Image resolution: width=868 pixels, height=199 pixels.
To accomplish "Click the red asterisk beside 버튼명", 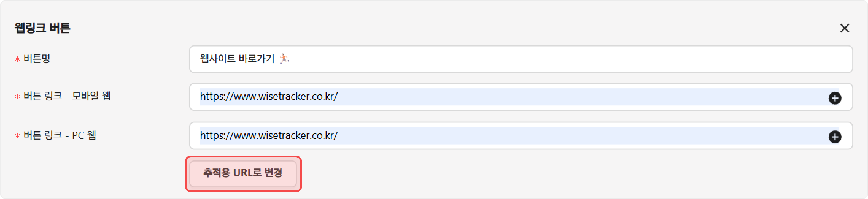I will (17, 59).
